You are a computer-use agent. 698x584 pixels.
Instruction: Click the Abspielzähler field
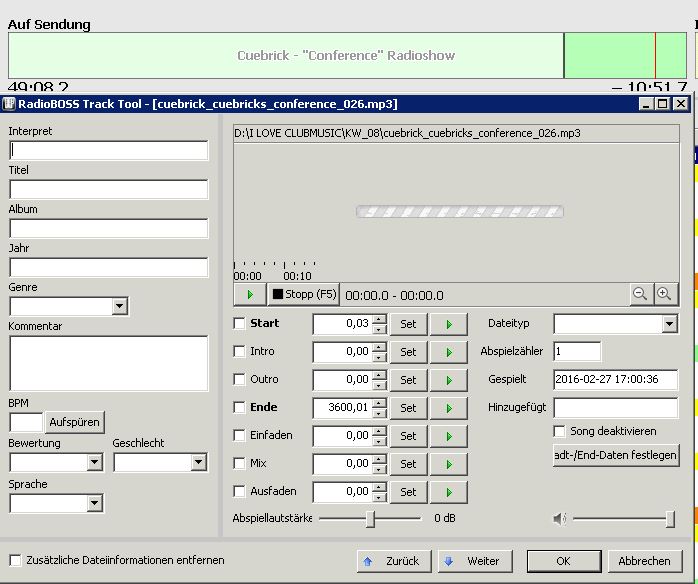click(x=577, y=352)
